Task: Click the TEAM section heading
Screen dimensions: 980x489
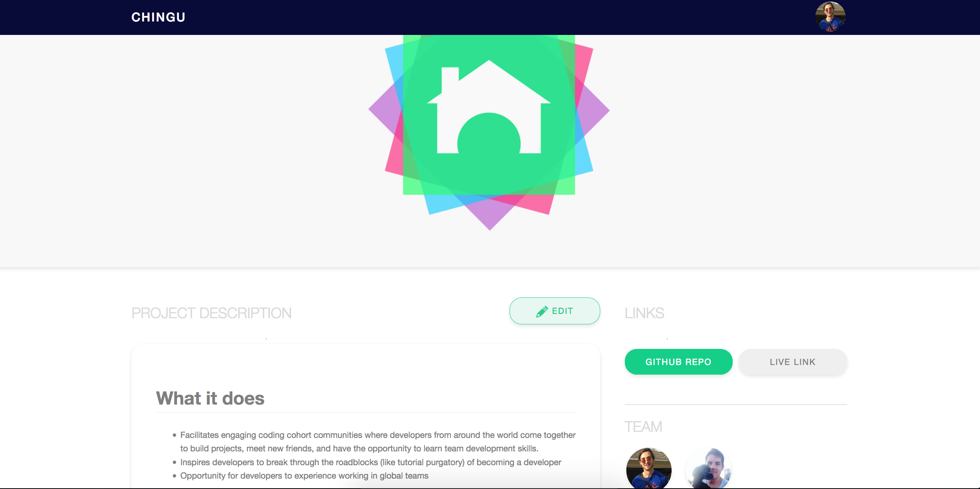Action: coord(643,427)
